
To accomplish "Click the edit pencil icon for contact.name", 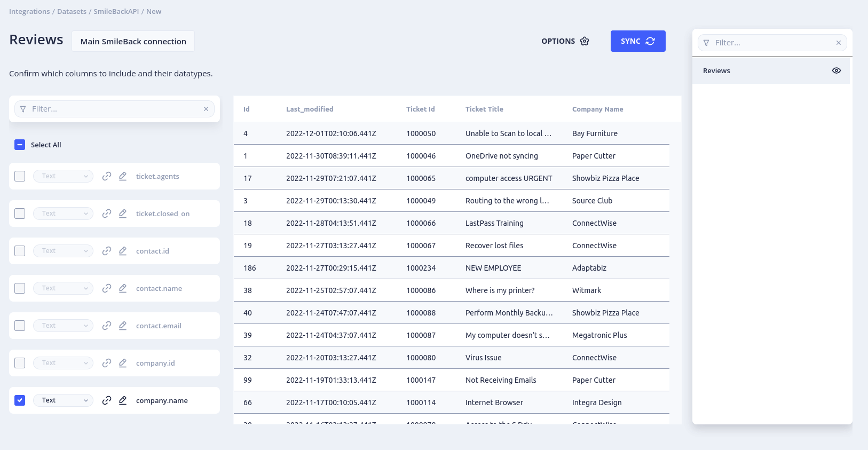I will [123, 288].
